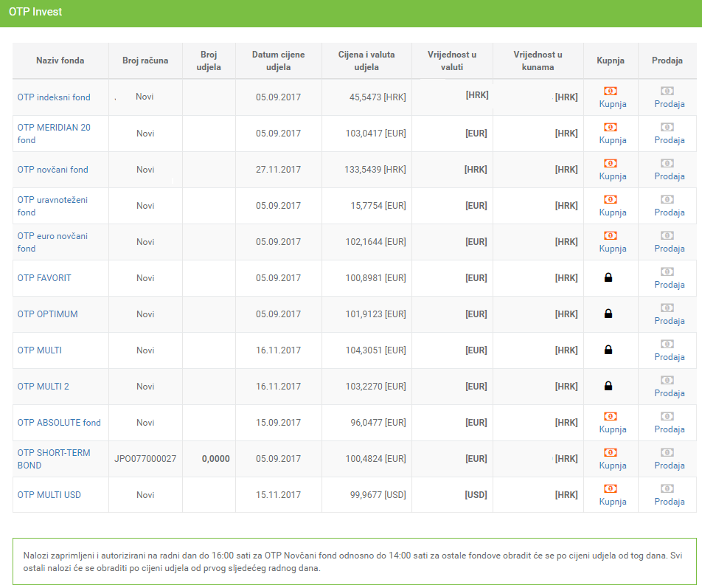Click the share count value 0,0000
Image resolution: width=702 pixels, height=588 pixels.
[216, 459]
